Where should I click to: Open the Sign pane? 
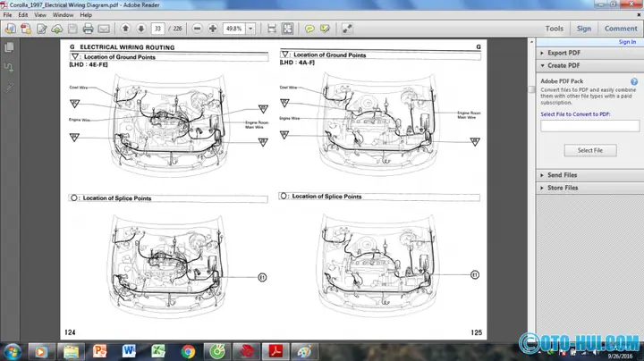pyautogui.click(x=583, y=29)
